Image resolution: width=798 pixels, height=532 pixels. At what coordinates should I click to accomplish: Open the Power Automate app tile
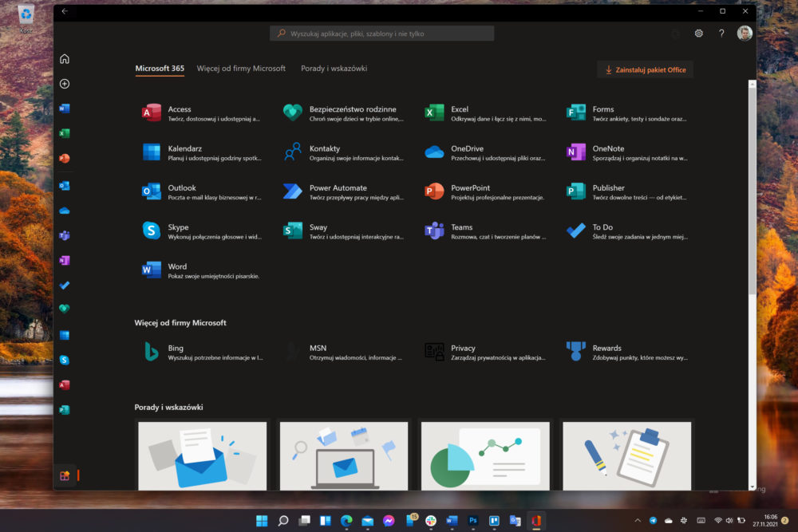pyautogui.click(x=343, y=191)
